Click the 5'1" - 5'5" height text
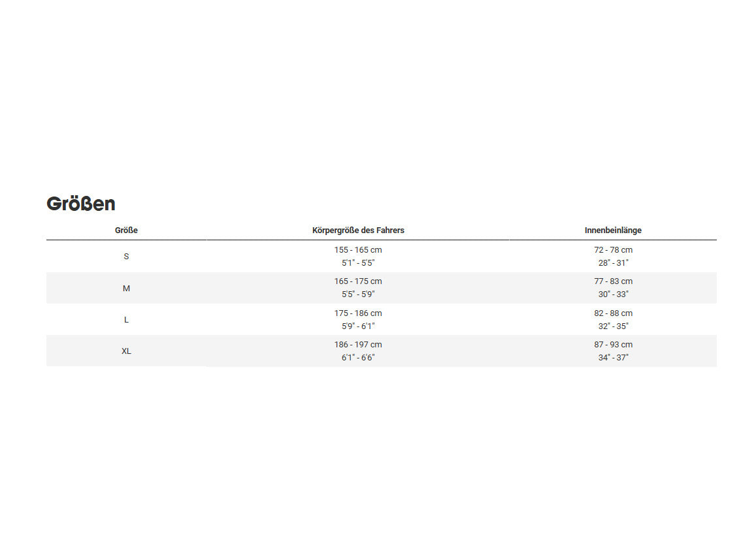 coord(358,262)
